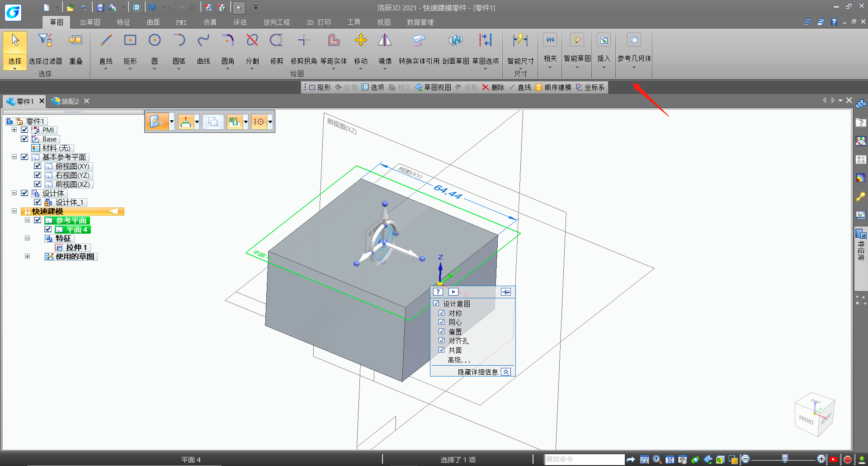Collapse details via 隐藏详细信息 chevron
The height and width of the screenshot is (466, 868).
(x=506, y=372)
